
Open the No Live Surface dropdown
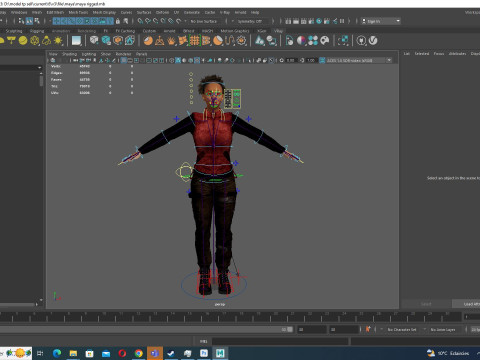204,21
